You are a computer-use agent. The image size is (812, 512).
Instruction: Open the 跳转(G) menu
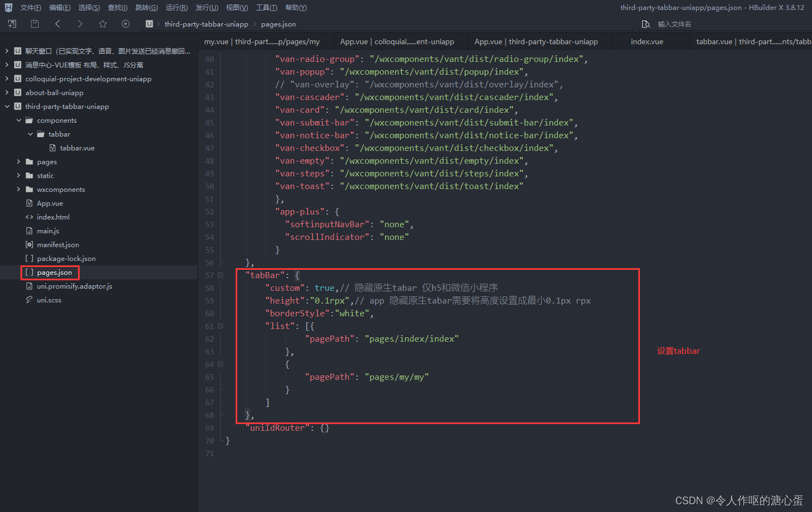147,8
